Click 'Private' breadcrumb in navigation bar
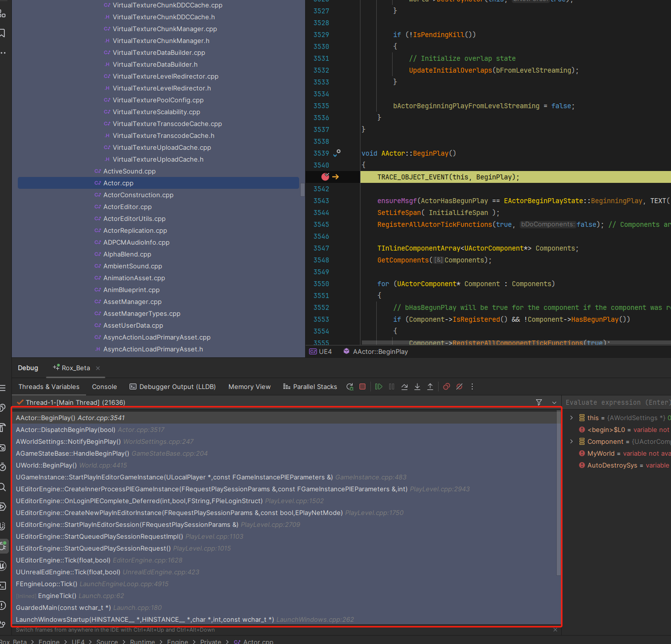The image size is (671, 644). coord(211,641)
